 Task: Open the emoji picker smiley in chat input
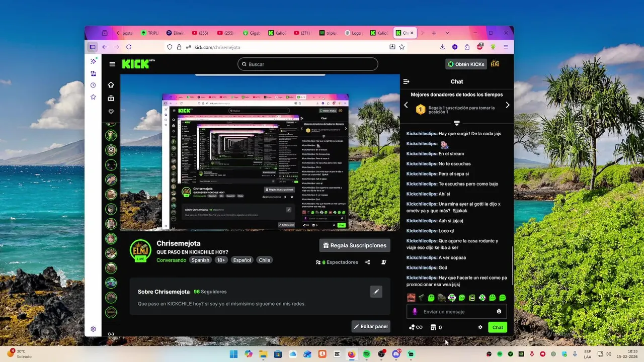[499, 311]
